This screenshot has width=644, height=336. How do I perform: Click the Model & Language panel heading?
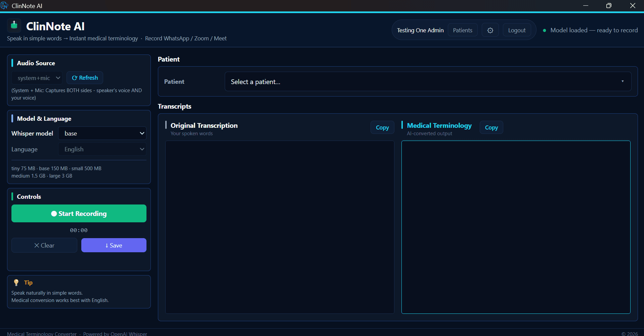[x=44, y=119]
